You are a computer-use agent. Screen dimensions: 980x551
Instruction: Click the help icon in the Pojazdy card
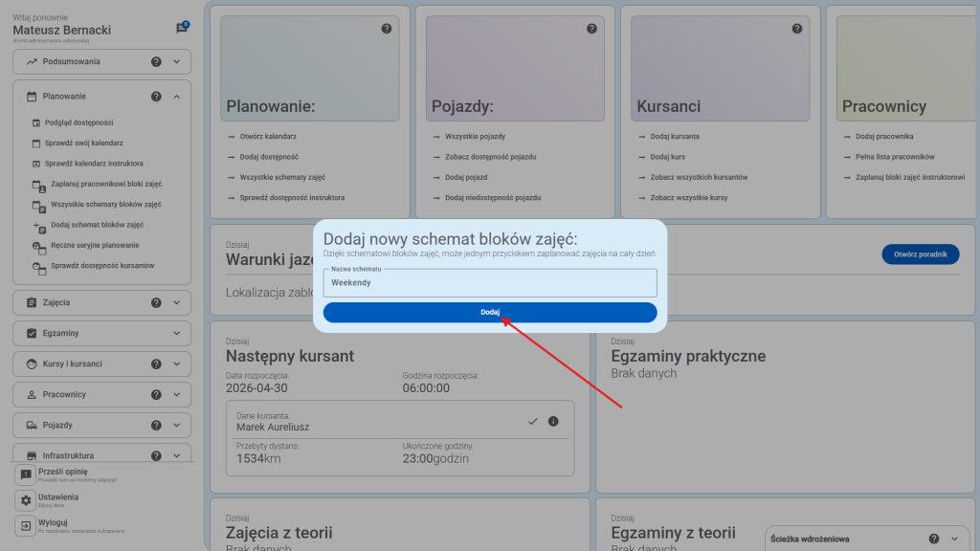point(591,29)
